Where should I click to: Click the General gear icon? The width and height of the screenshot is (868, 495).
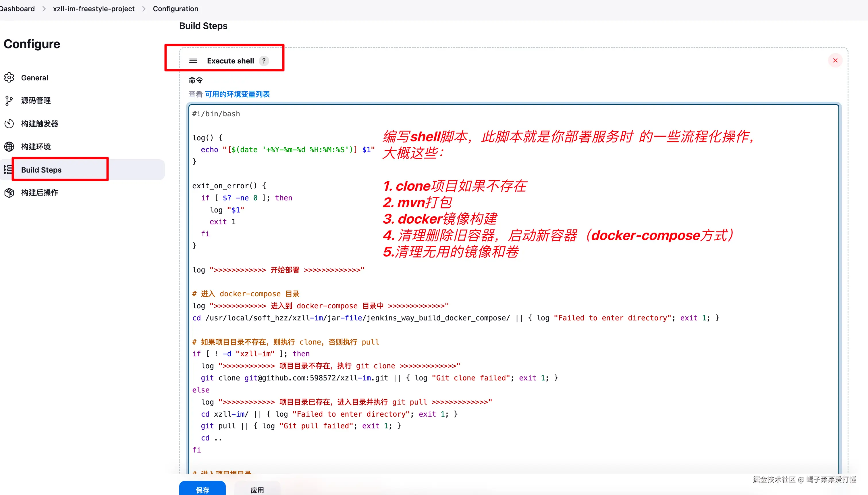(9, 78)
